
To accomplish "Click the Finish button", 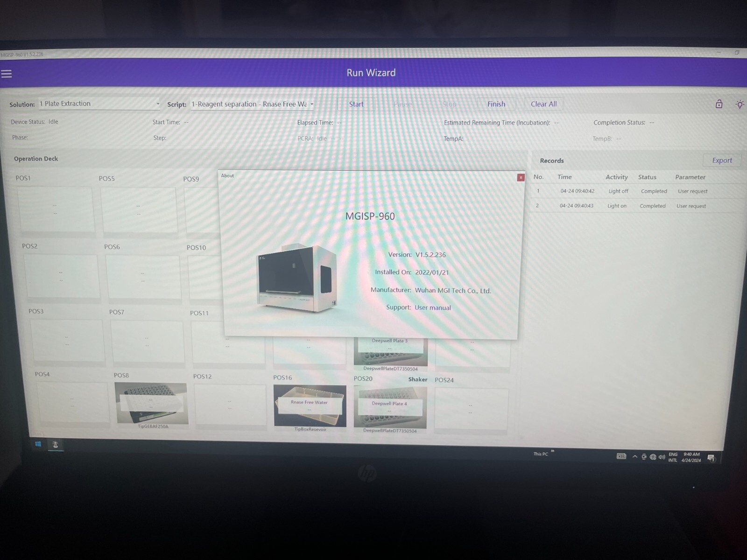I will pos(496,104).
